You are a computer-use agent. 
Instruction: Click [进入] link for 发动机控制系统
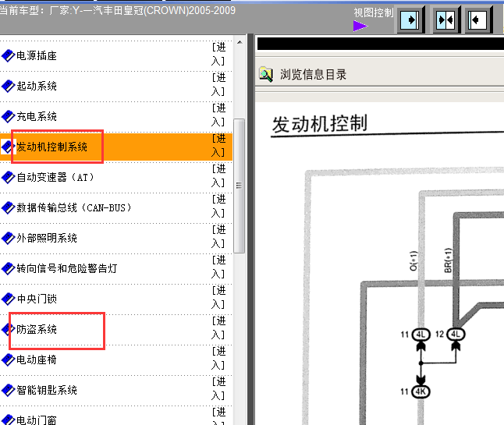pos(218,145)
